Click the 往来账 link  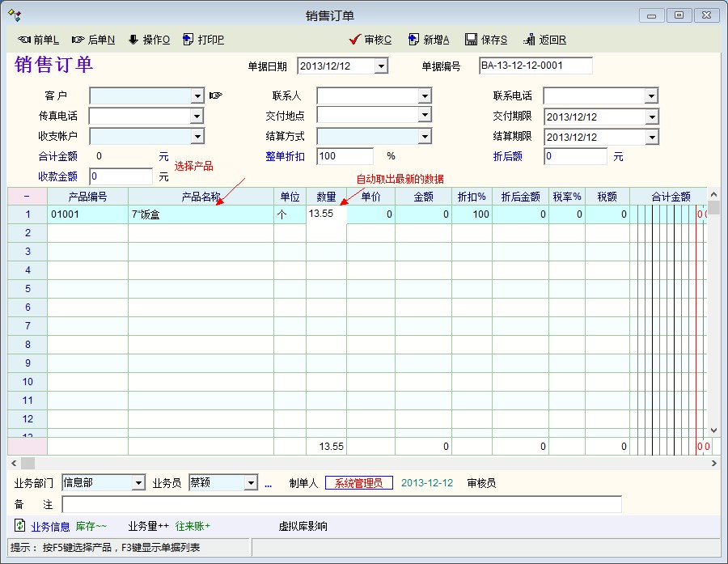[x=193, y=527]
